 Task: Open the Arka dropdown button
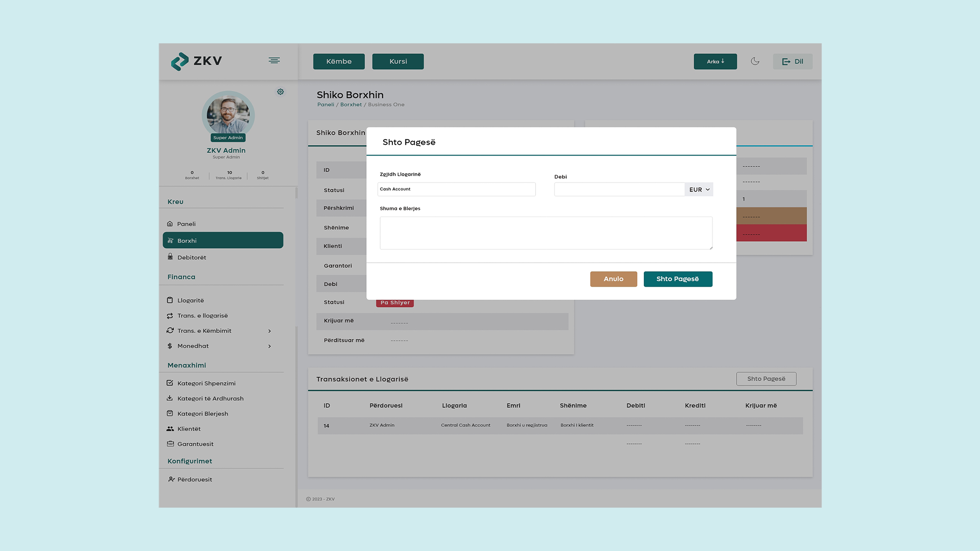click(715, 62)
